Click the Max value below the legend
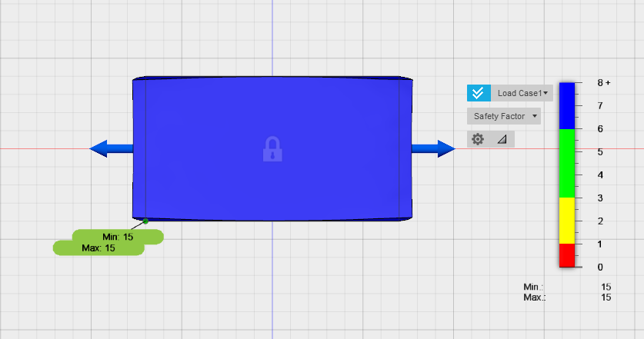 [606, 297]
